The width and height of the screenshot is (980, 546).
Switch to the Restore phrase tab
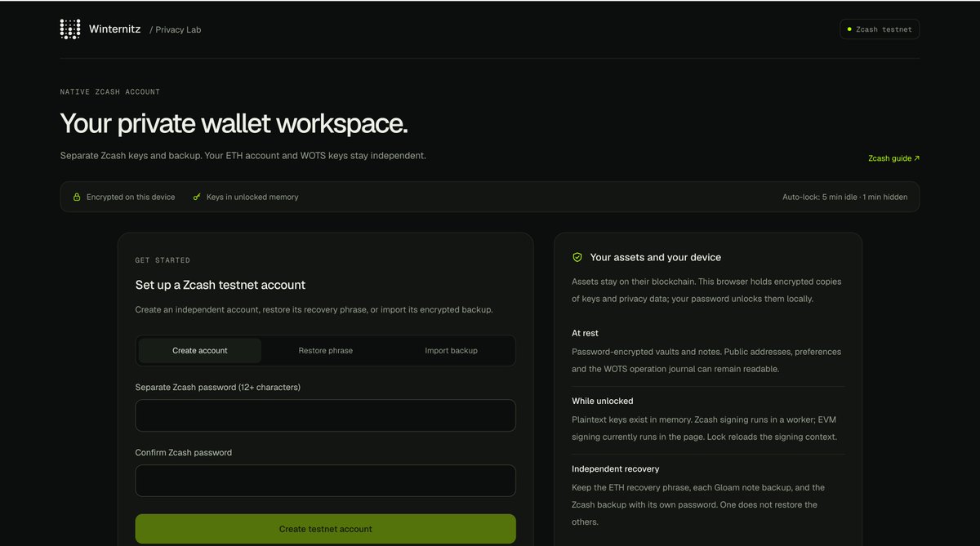pyautogui.click(x=326, y=351)
